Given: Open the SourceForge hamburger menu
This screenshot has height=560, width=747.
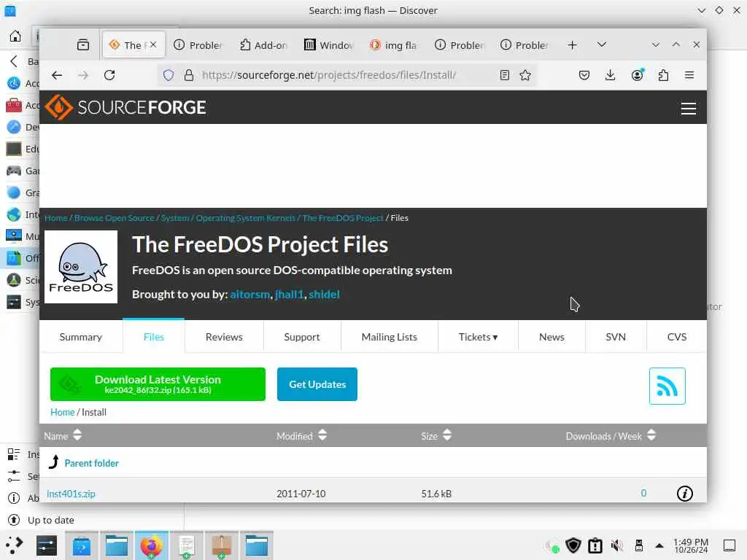Looking at the screenshot, I should tap(689, 108).
